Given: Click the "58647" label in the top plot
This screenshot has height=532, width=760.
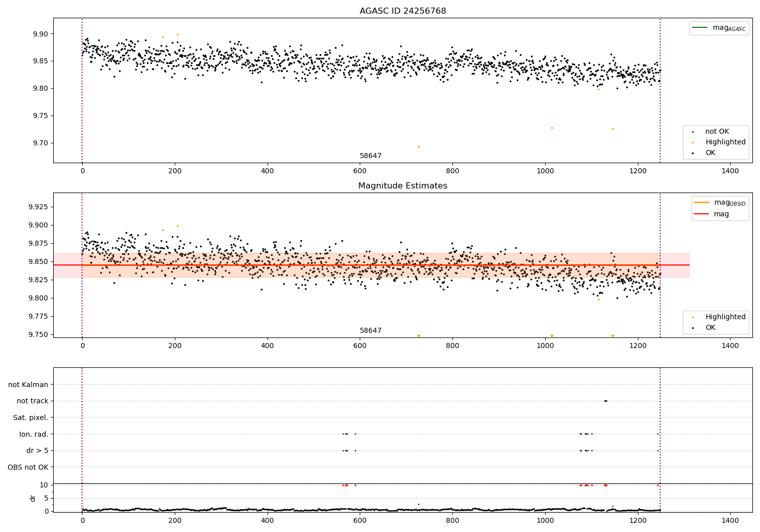Looking at the screenshot, I should click(x=370, y=156).
